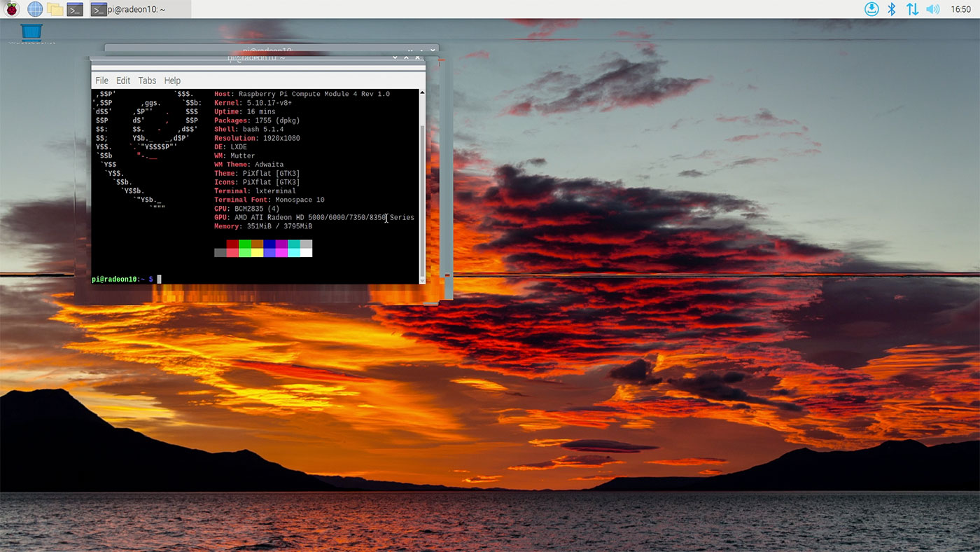Open the volume control tray icon
980x552 pixels.
[932, 9]
